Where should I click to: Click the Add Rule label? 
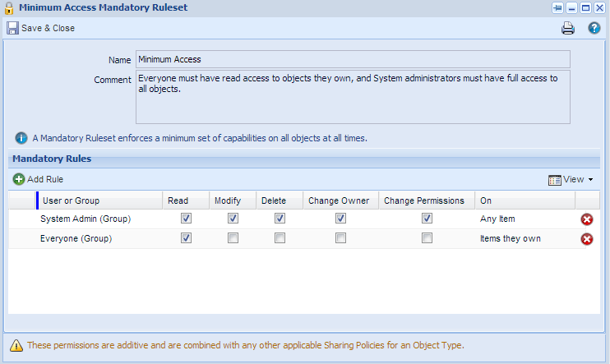pyautogui.click(x=45, y=179)
